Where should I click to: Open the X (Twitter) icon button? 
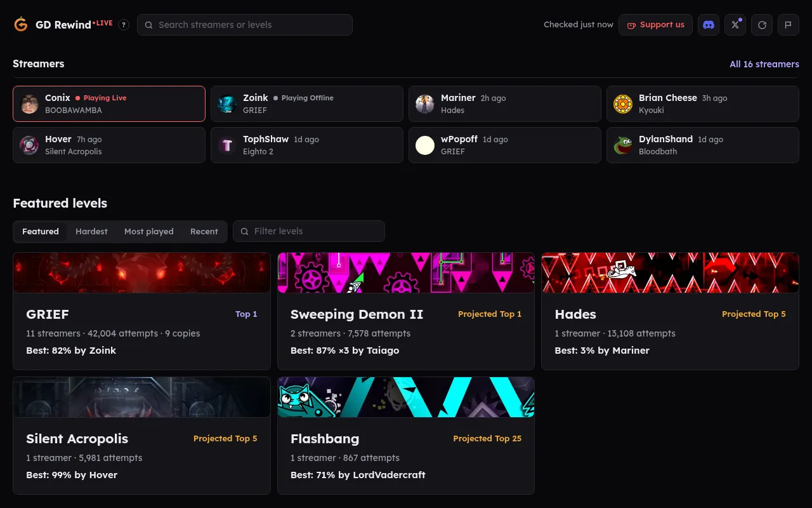click(x=735, y=25)
